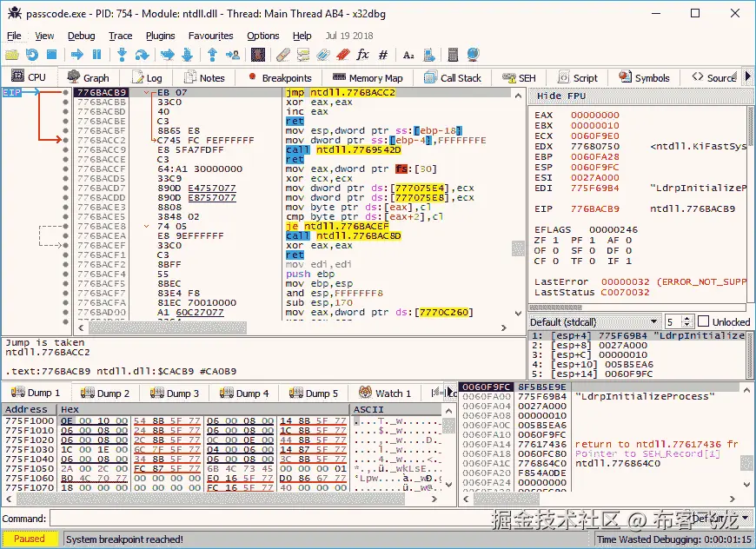Open the Scylla plugin icon
The height and width of the screenshot is (549, 756).
pyautogui.click(x=258, y=55)
